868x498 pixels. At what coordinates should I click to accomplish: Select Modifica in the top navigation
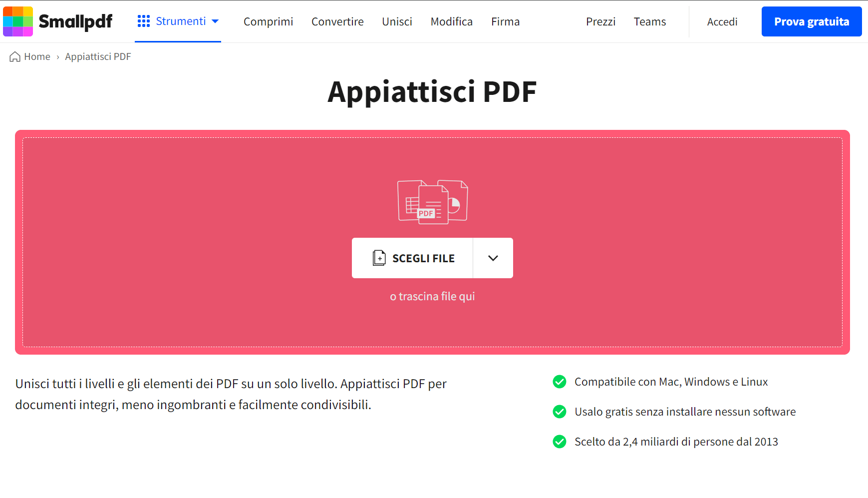click(x=452, y=21)
